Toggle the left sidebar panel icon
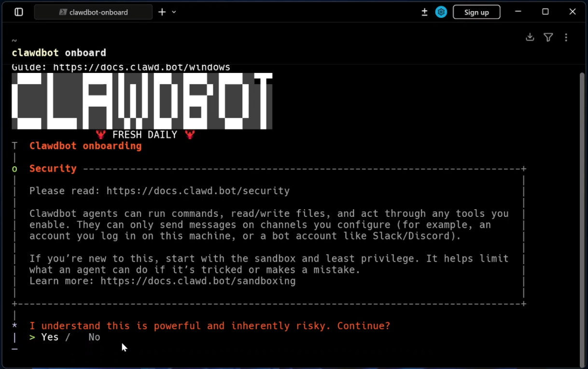 (19, 12)
